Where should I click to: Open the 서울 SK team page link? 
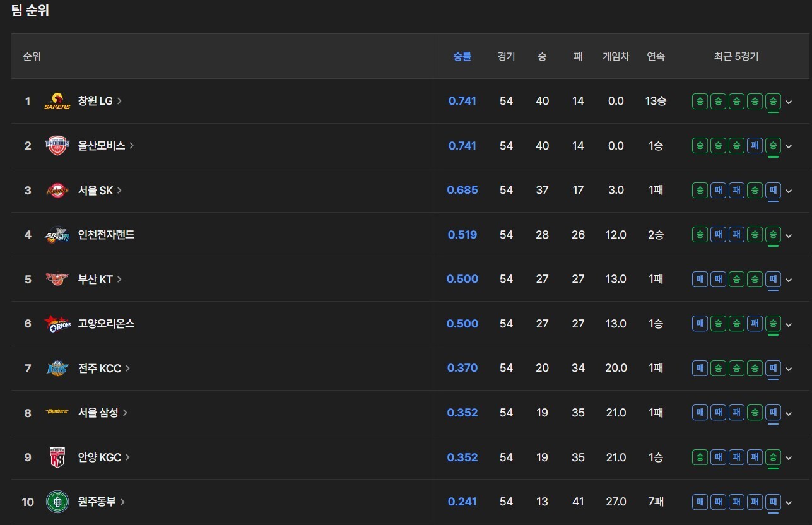tap(100, 190)
